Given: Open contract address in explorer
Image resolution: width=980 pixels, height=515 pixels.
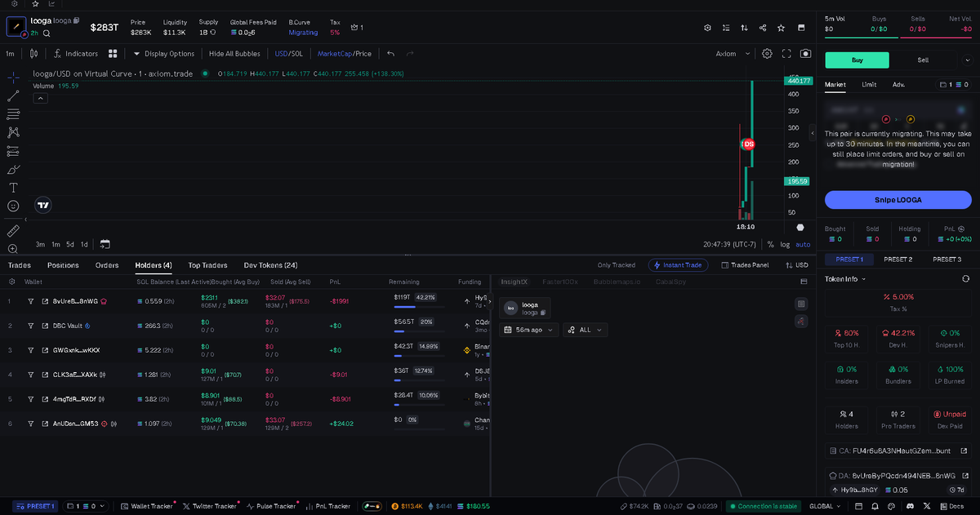Looking at the screenshot, I should click(964, 451).
